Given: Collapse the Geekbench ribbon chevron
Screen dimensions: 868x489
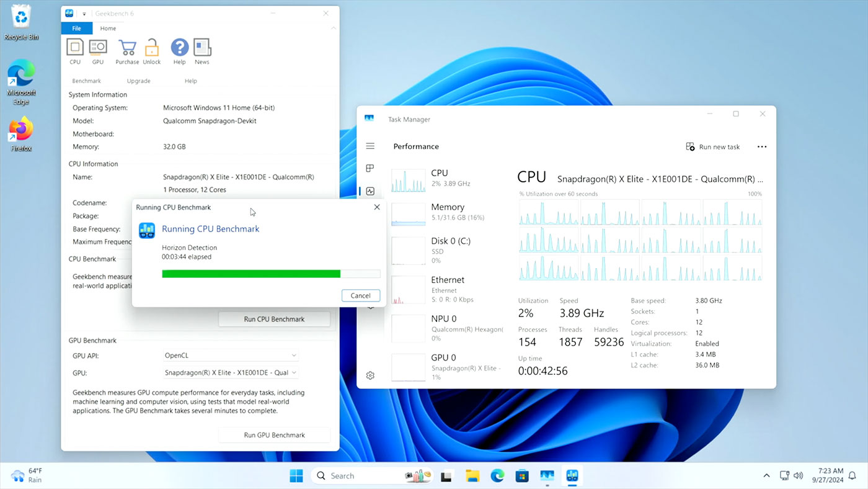Looking at the screenshot, I should click(x=333, y=29).
